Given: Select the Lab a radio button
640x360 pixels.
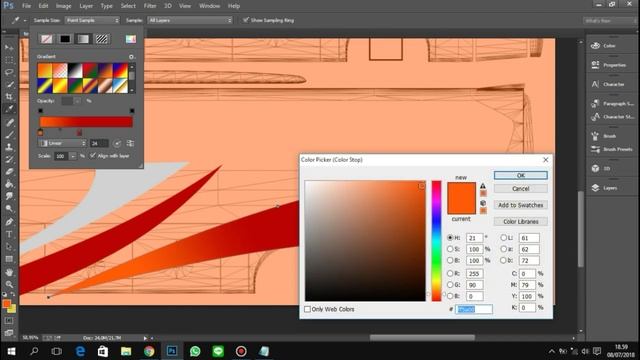Looking at the screenshot, I should pos(503,249).
